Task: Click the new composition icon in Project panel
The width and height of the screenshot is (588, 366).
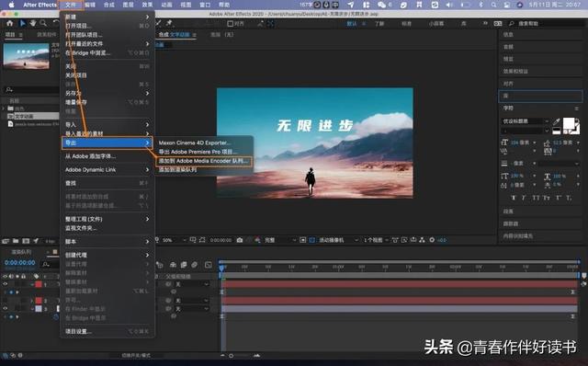Action: (x=26, y=241)
